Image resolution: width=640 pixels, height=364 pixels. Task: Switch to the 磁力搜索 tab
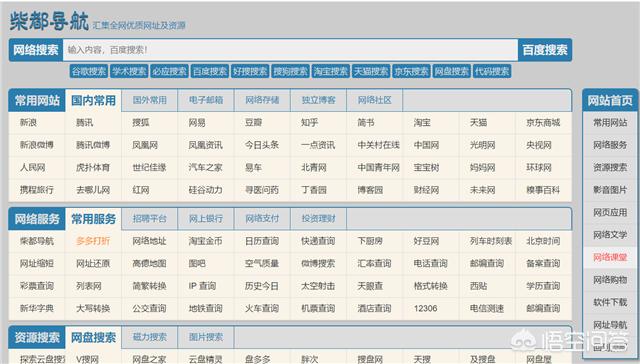coord(149,337)
